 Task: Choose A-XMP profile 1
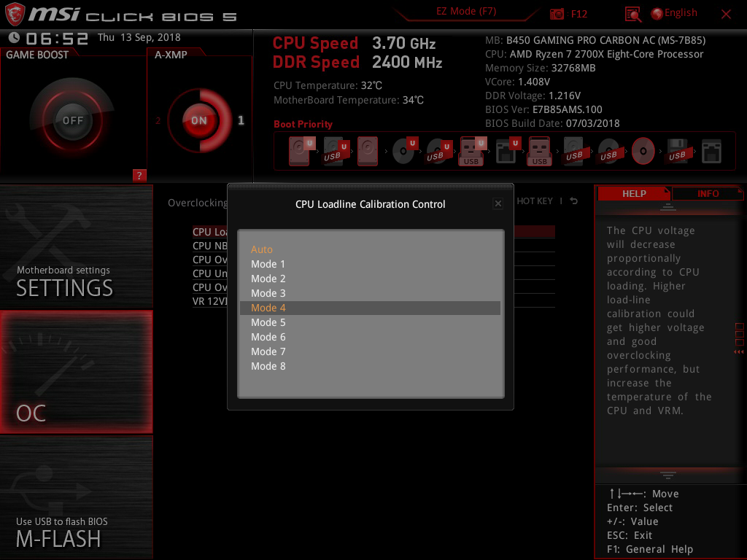pos(241,120)
